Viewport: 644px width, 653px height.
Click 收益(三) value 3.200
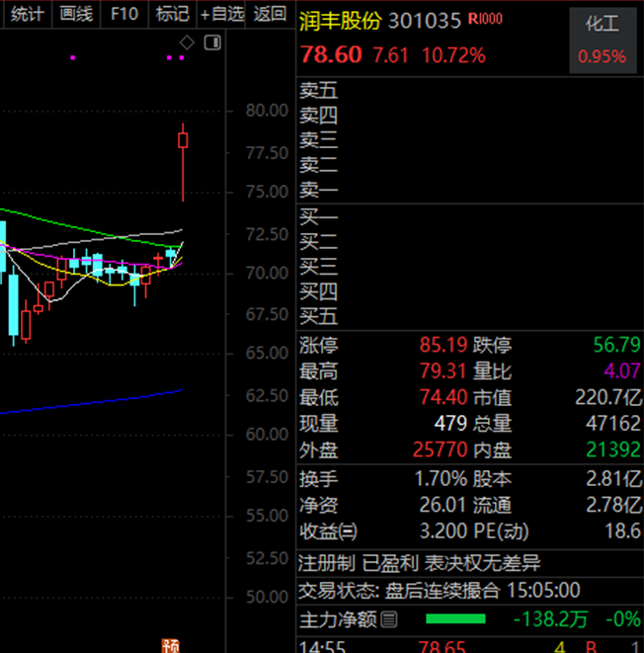tap(443, 531)
